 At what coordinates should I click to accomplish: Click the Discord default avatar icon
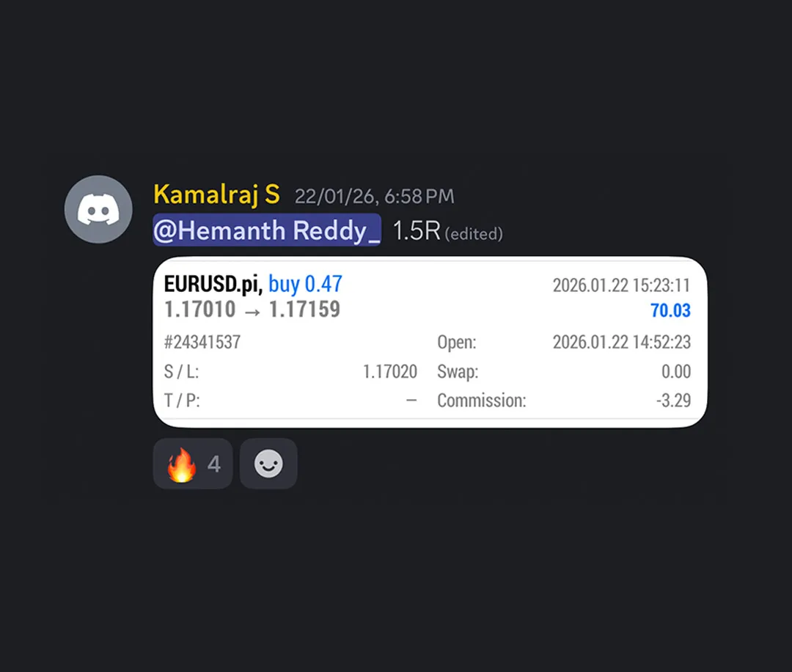(x=98, y=209)
